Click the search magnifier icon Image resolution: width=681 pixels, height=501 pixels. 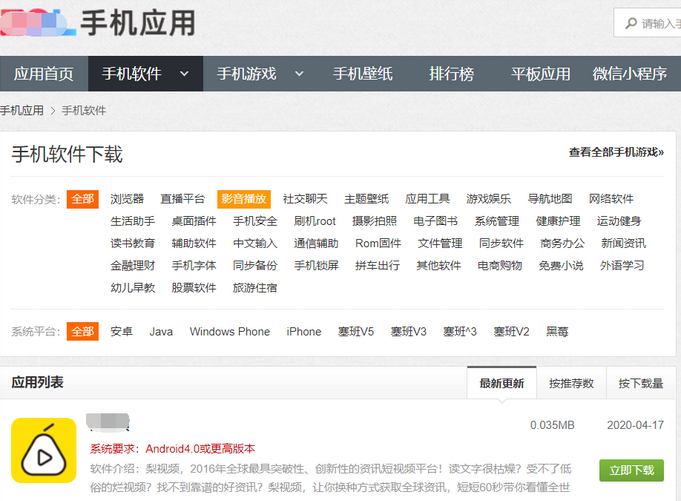coord(630,23)
